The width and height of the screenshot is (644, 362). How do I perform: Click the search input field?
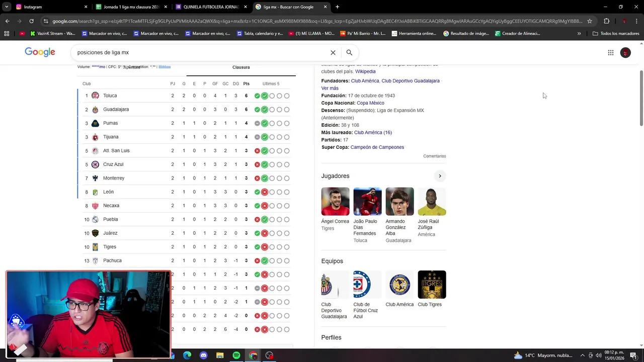(x=201, y=52)
